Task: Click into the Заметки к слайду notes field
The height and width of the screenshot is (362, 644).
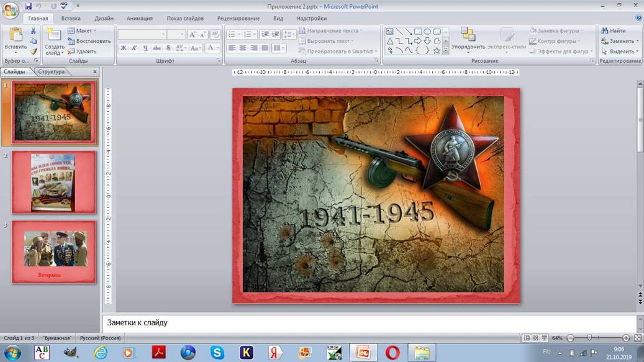Action: 370,323
